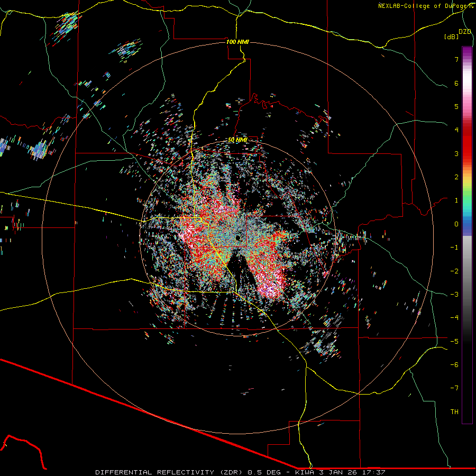The image size is (476, 476).
Task: Click the -2 value on the color scale
Action: point(454,271)
